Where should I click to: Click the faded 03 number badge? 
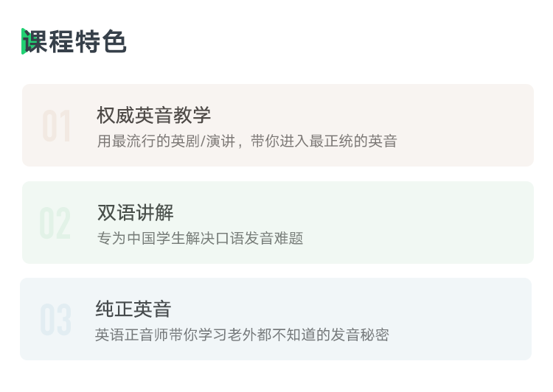pyautogui.click(x=56, y=319)
